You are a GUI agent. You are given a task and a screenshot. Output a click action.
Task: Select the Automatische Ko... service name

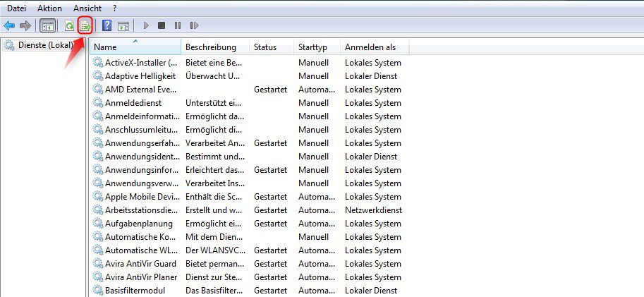click(140, 236)
